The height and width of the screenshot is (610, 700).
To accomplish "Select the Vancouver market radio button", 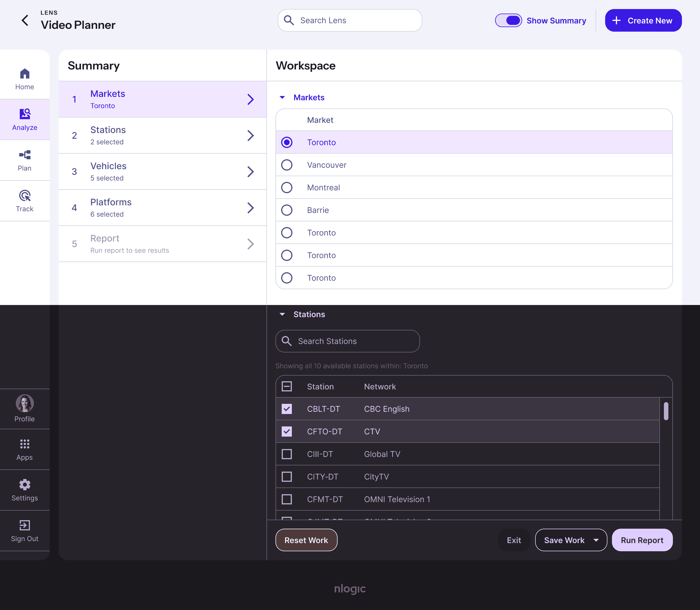I will coord(287,165).
